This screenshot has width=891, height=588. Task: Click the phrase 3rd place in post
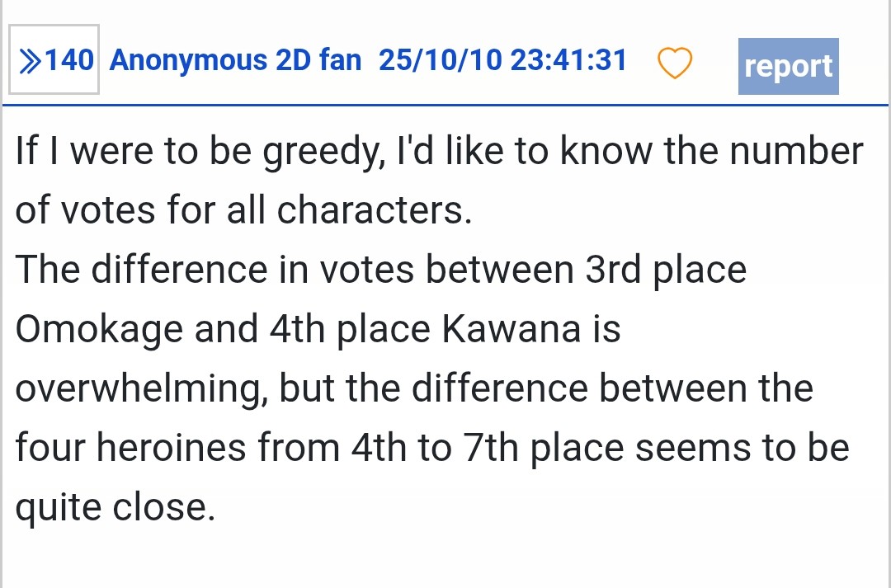(666, 270)
